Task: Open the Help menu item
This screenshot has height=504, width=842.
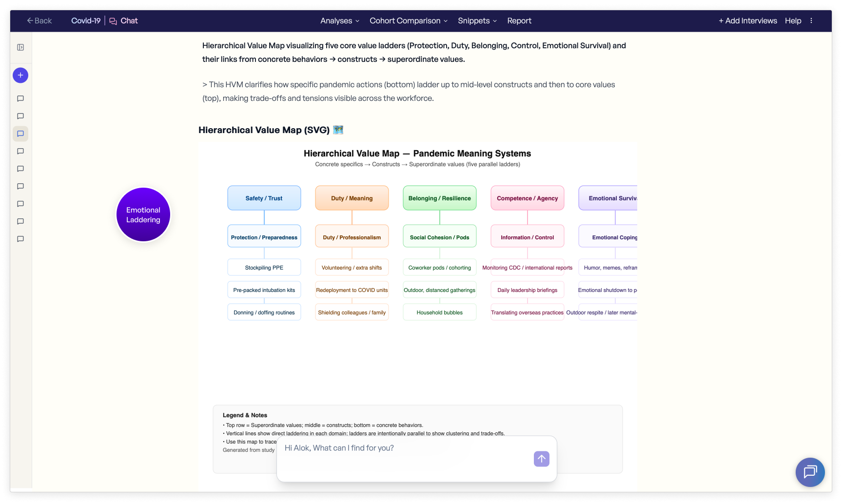Action: tap(793, 21)
